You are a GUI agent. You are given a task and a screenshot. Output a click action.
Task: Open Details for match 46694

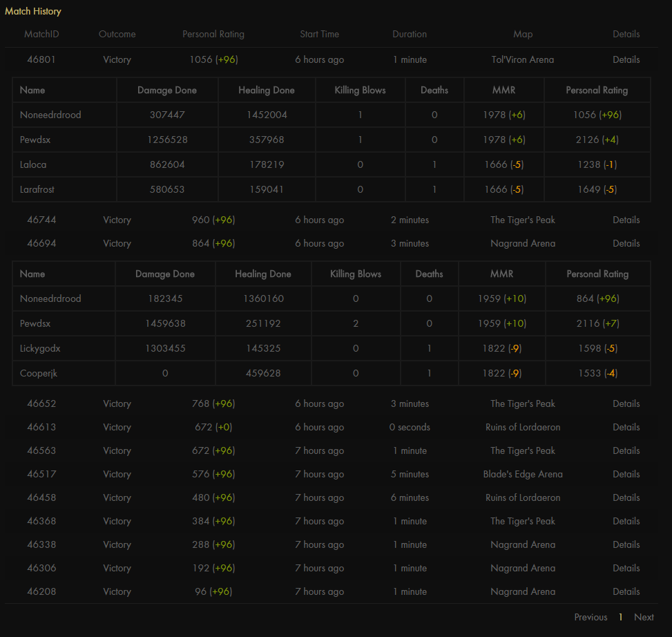pyautogui.click(x=626, y=243)
